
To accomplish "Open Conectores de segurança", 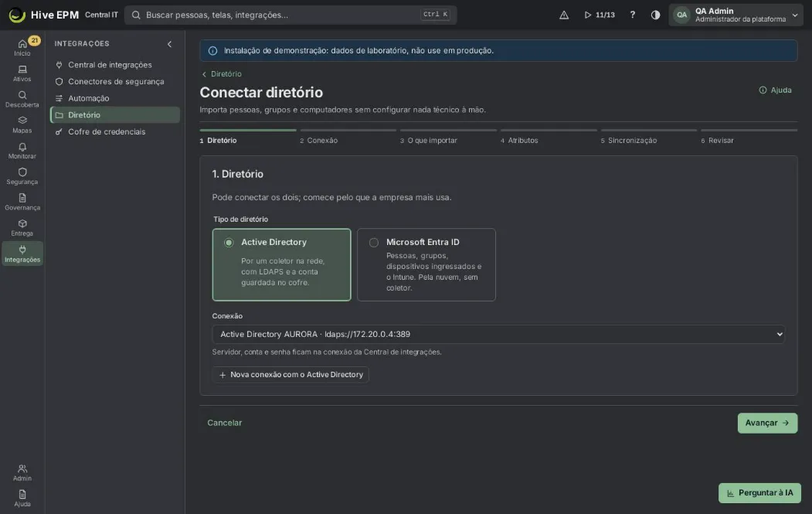I will click(x=115, y=81).
